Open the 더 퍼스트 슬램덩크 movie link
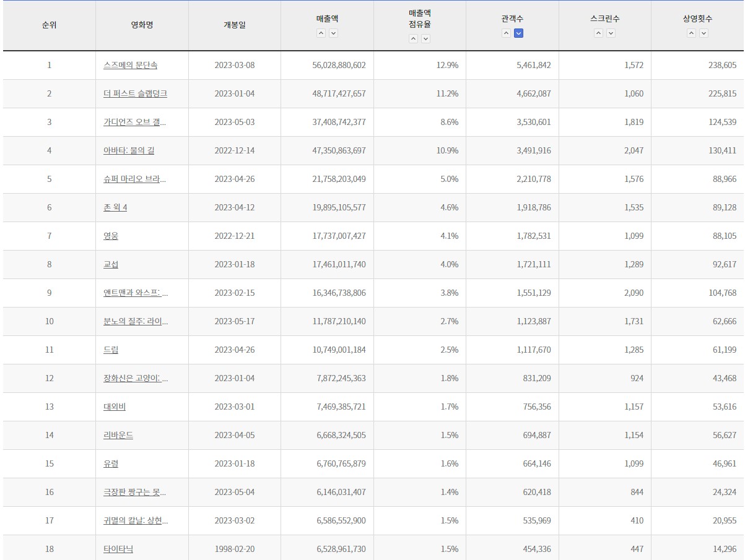 (x=135, y=93)
